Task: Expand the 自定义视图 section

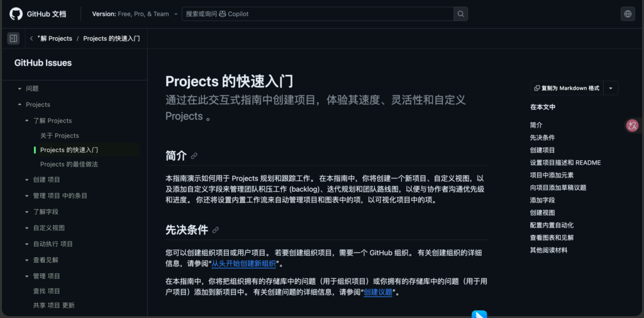Action: coord(27,228)
